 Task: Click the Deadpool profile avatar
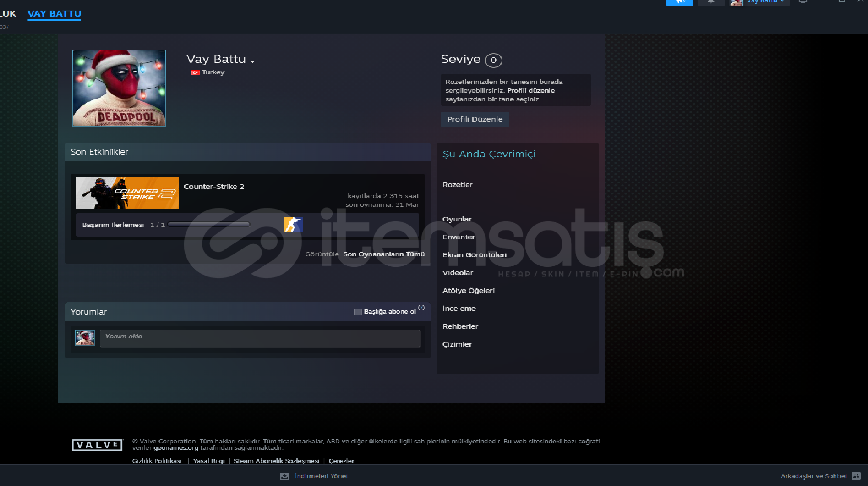[119, 88]
